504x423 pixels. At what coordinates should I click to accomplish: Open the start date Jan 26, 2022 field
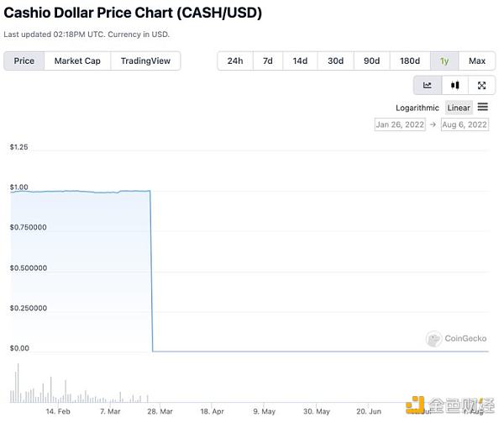click(x=400, y=124)
